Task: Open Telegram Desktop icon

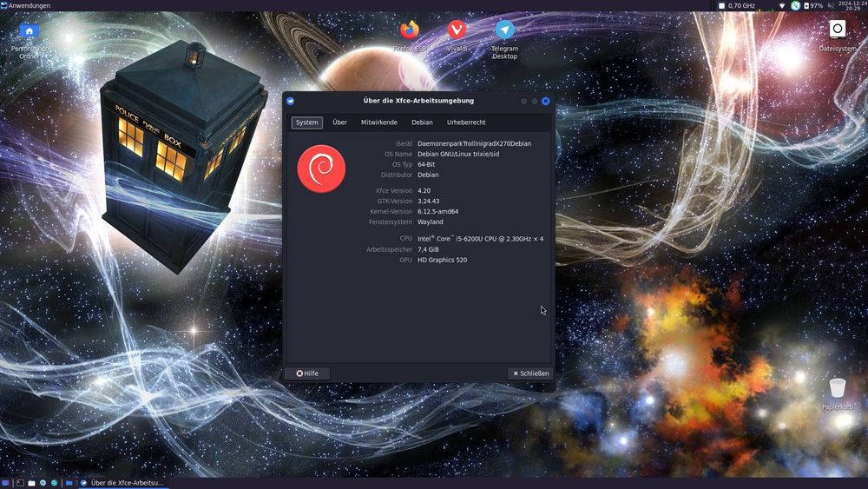Action: (x=504, y=30)
